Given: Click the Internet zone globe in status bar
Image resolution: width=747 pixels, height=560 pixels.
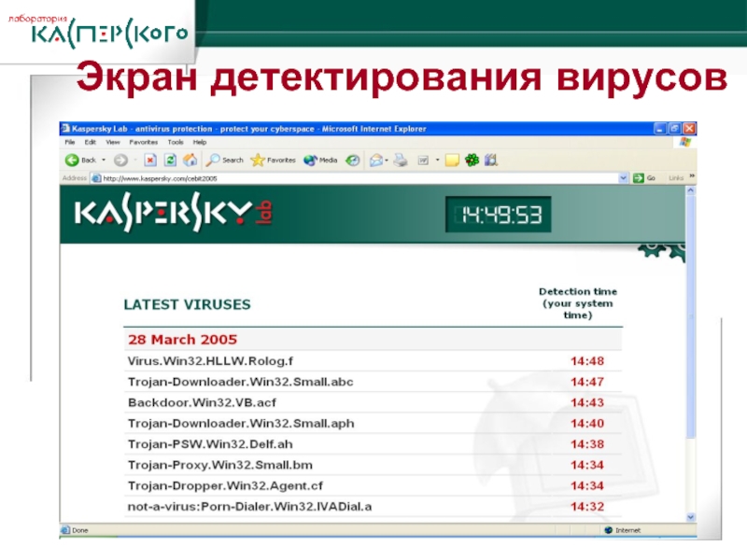Looking at the screenshot, I should pos(608,530).
